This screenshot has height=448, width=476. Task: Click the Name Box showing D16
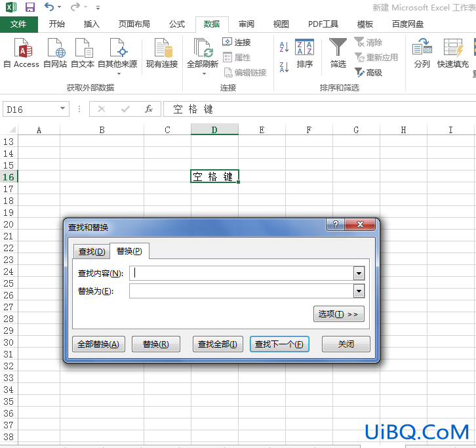[31, 109]
